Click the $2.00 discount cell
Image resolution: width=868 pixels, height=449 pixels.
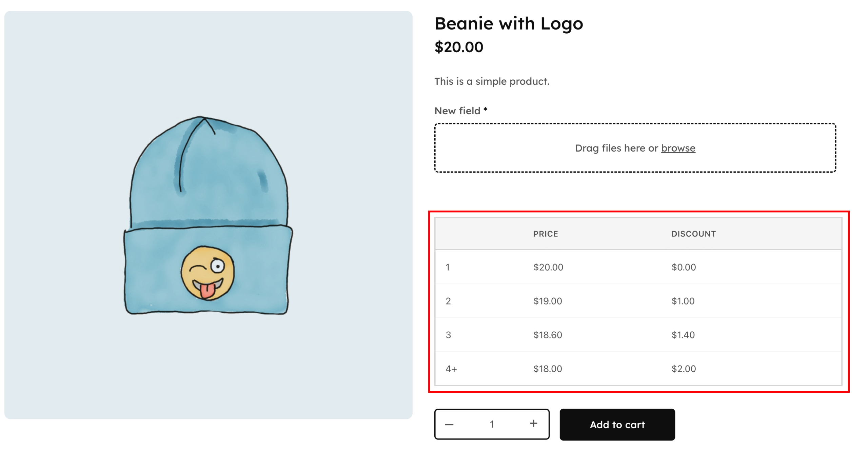click(683, 369)
